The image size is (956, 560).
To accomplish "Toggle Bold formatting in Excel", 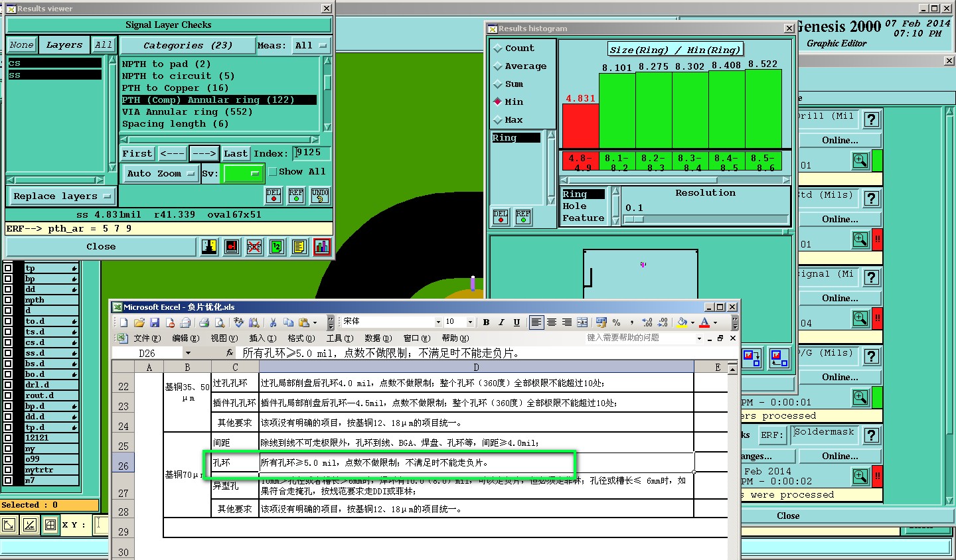I will coord(486,322).
